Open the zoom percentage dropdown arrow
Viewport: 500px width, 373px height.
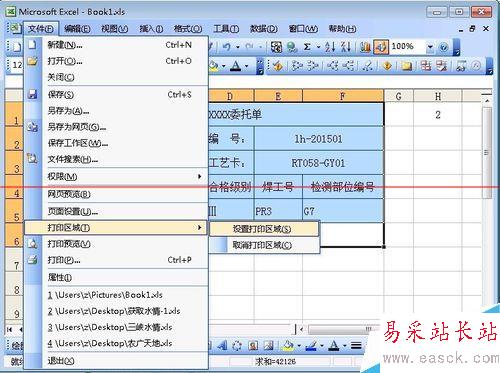430,47
